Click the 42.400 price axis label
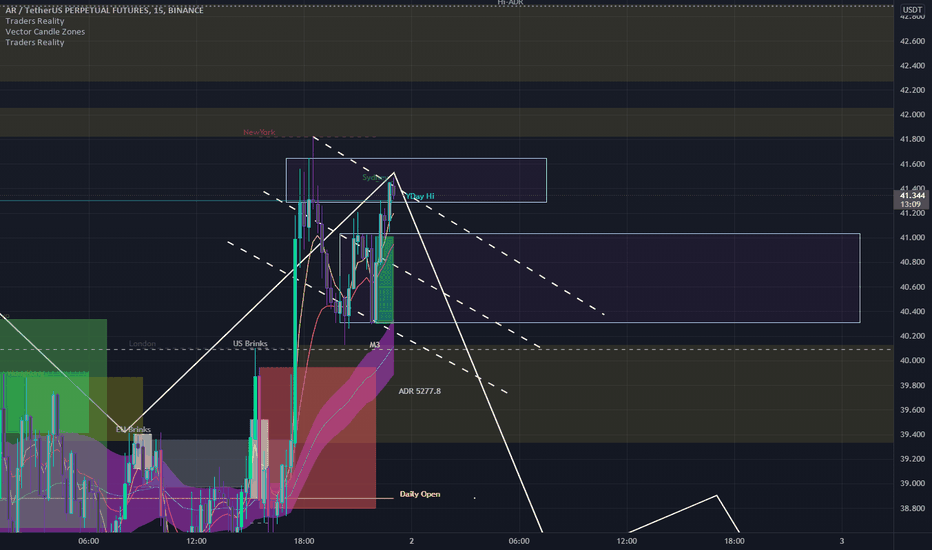 point(912,65)
